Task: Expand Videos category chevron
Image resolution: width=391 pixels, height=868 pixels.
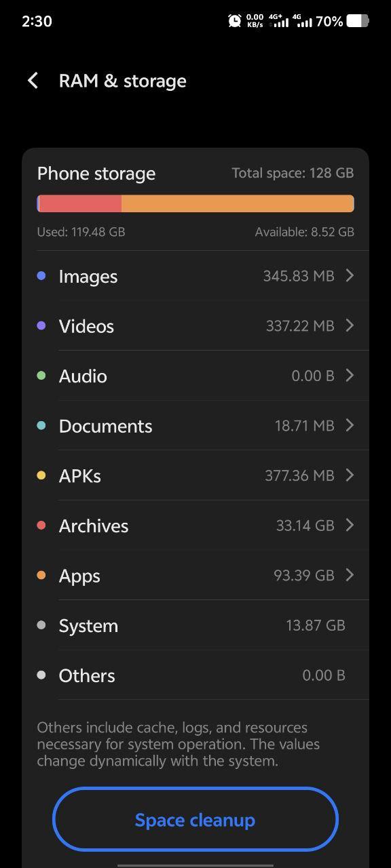Action: (x=350, y=325)
